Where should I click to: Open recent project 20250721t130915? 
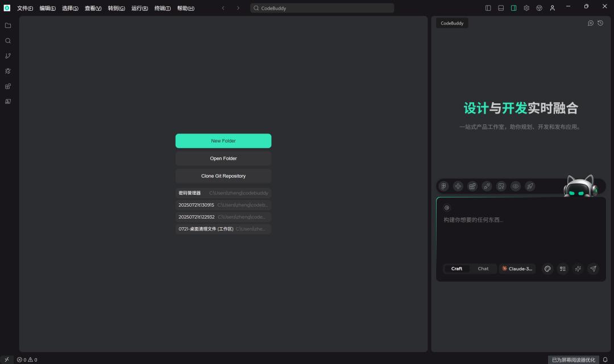tap(223, 205)
